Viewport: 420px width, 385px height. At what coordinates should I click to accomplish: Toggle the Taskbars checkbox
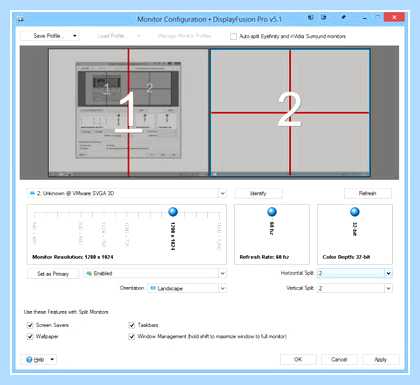(132, 325)
